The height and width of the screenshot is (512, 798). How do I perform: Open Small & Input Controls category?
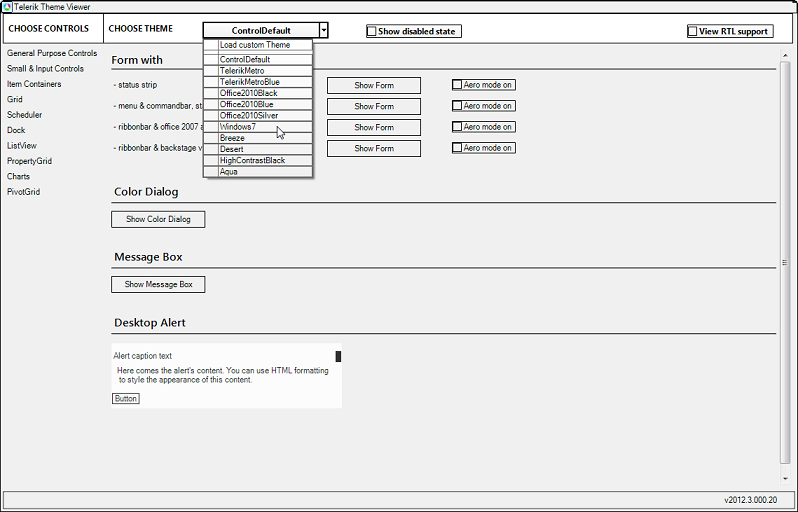pyautogui.click(x=45, y=69)
